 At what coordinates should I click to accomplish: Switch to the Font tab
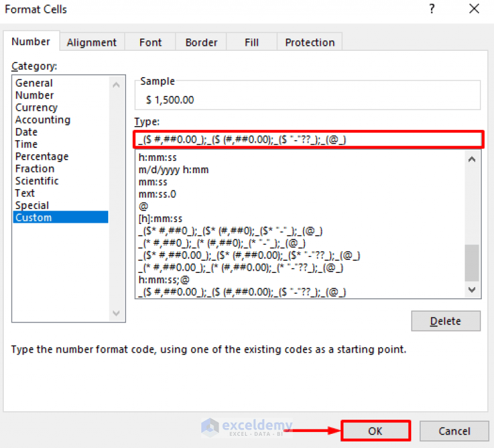(151, 42)
